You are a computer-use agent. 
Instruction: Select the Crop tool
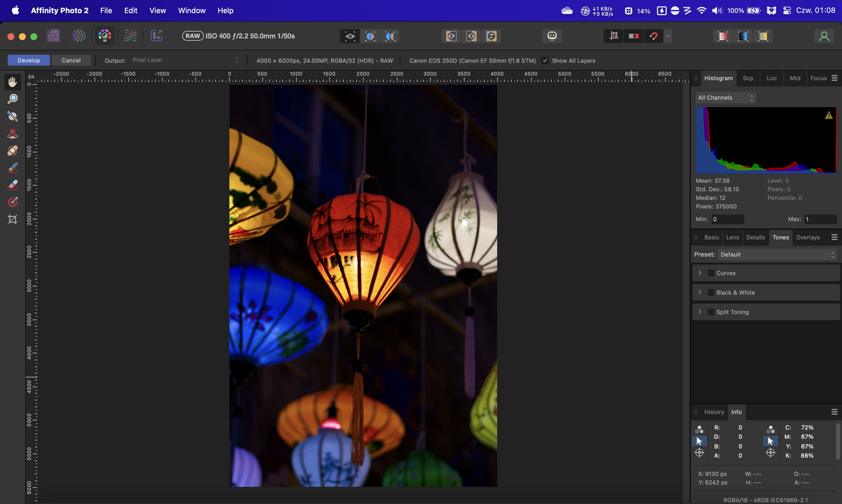click(13, 219)
